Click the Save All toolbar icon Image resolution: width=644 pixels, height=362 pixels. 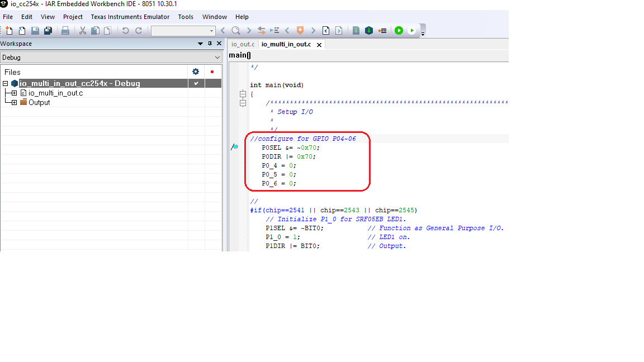pyautogui.click(x=49, y=30)
